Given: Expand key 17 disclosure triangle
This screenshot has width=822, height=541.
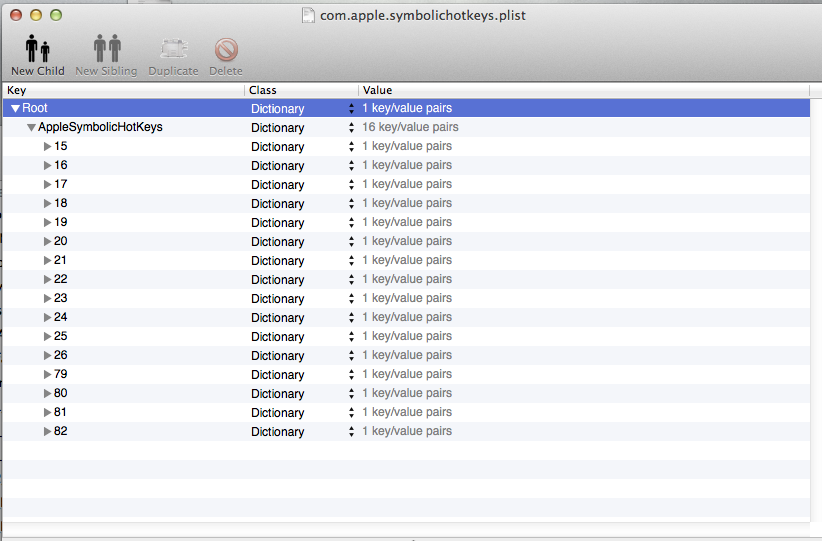Looking at the screenshot, I should click(x=47, y=185).
